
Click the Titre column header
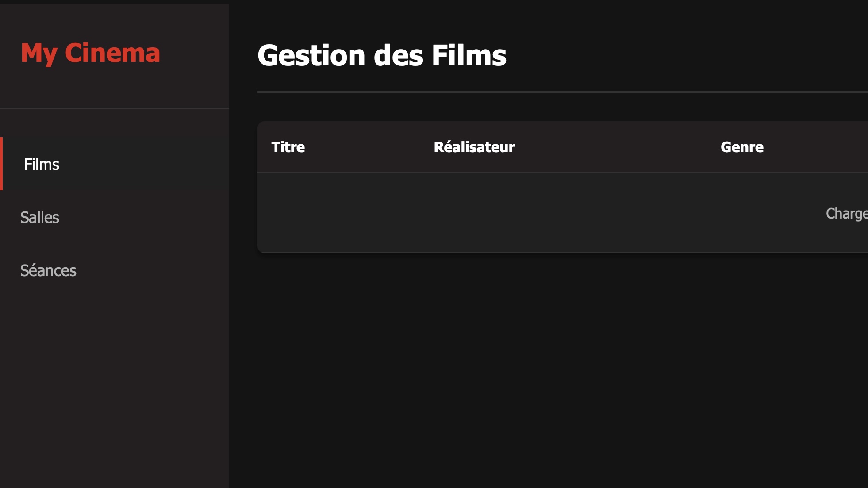pos(288,147)
